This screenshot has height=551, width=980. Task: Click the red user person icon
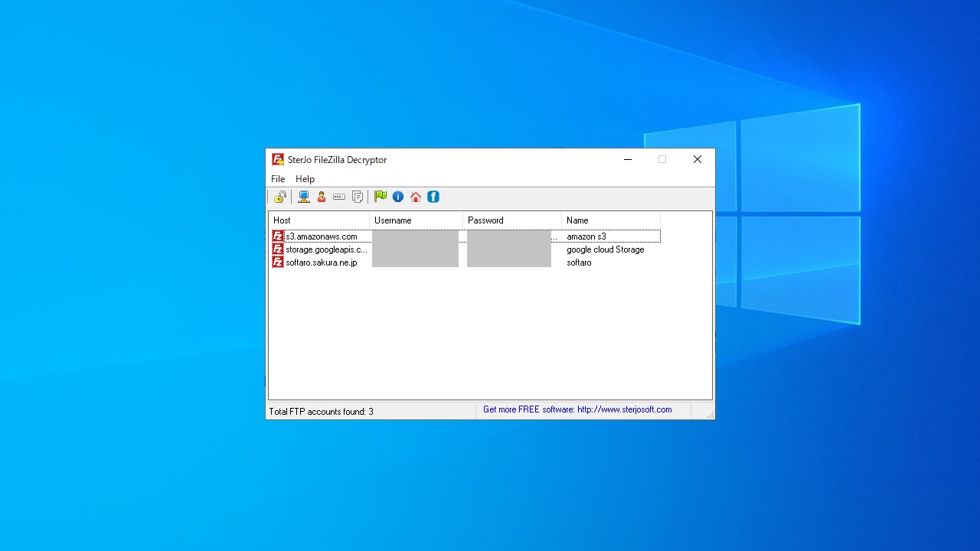point(322,197)
